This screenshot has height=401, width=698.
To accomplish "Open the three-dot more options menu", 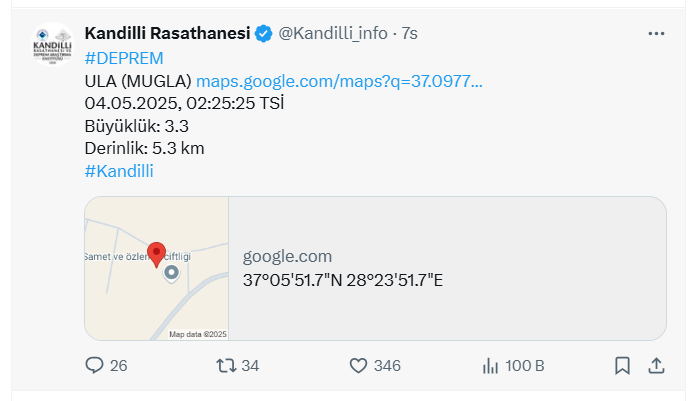I will click(x=656, y=34).
